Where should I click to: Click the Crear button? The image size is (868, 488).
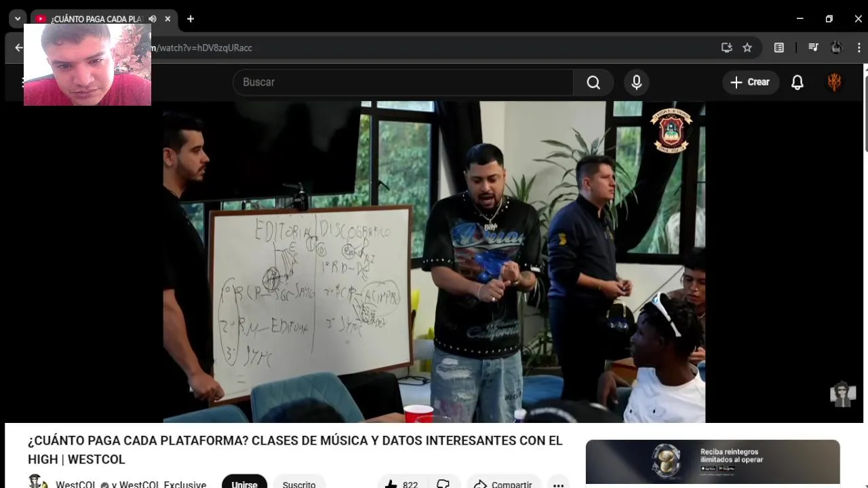(x=750, y=82)
